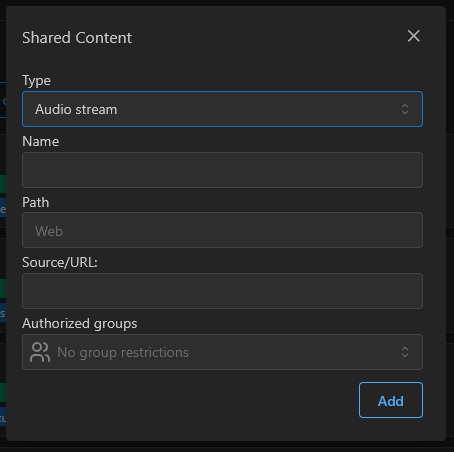Click the Authorized groups label
This screenshot has height=452, width=454.
pos(80,324)
